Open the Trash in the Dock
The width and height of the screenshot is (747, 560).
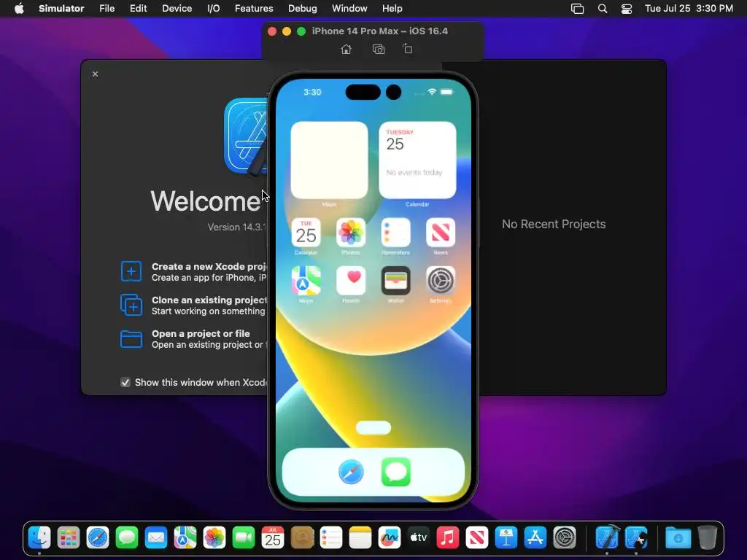[708, 538]
